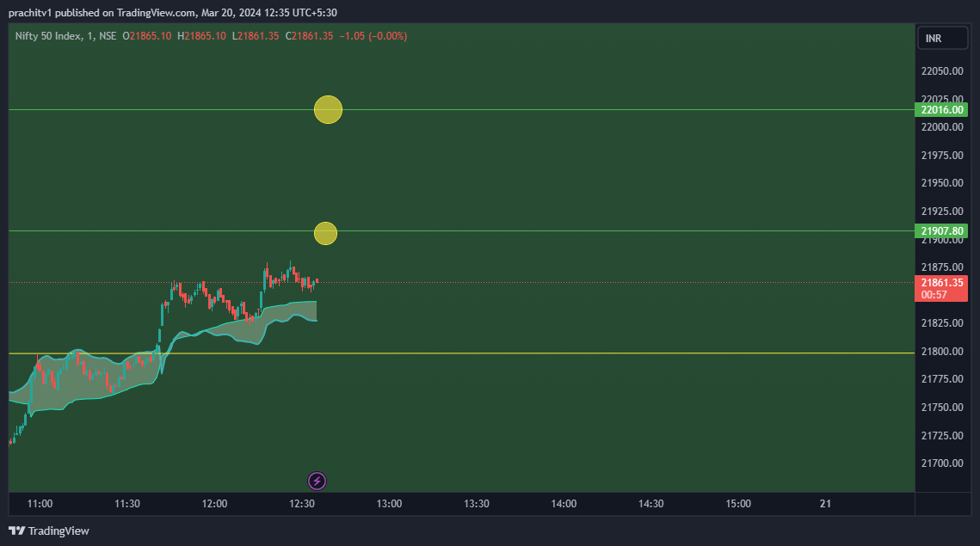Viewport: 980px width, 546px height.
Task: Click the Open value O21865.10
Action: 147,36
